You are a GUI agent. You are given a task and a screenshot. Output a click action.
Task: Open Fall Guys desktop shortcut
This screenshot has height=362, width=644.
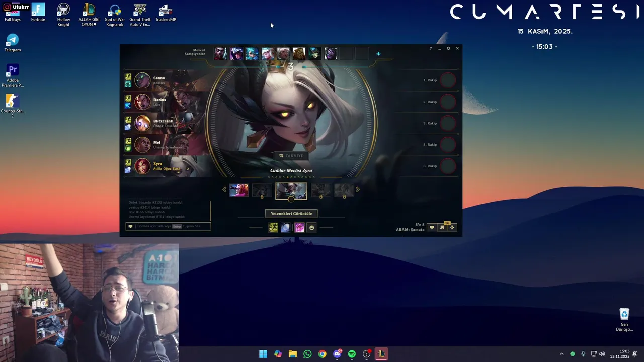tap(13, 13)
